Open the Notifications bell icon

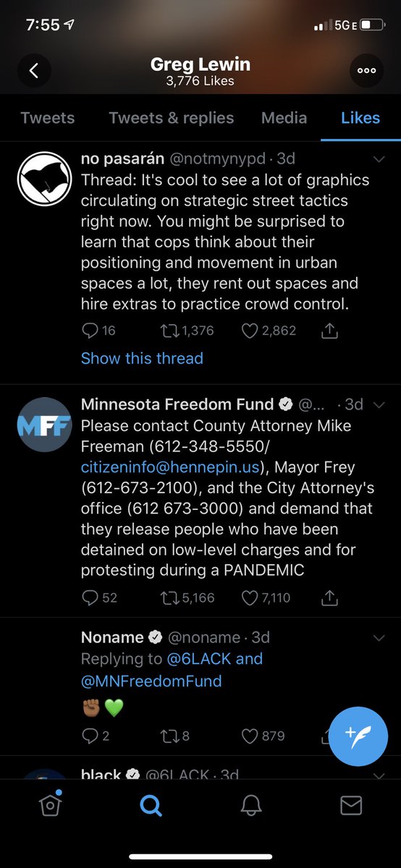[250, 805]
